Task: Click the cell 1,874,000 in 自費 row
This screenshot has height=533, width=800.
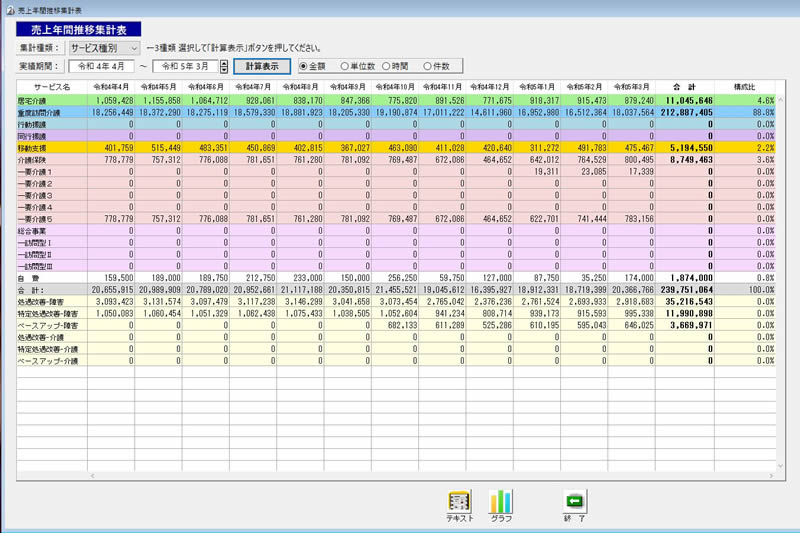Action: coord(685,278)
